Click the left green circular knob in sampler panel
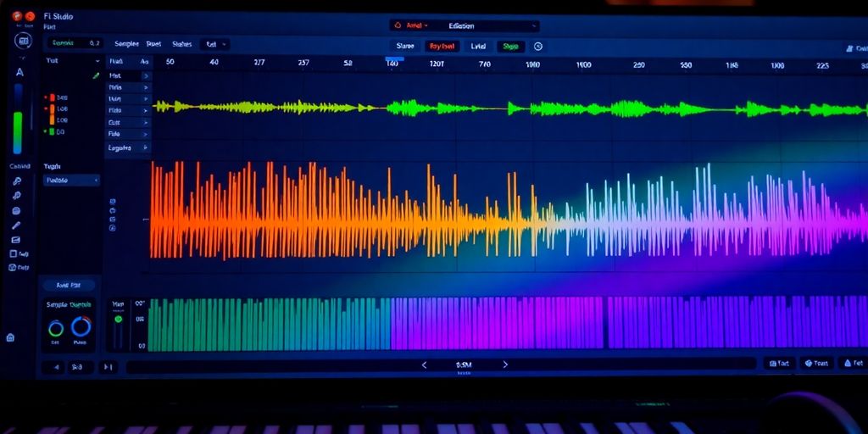Screen dimensions: 868x434 click(x=56, y=329)
